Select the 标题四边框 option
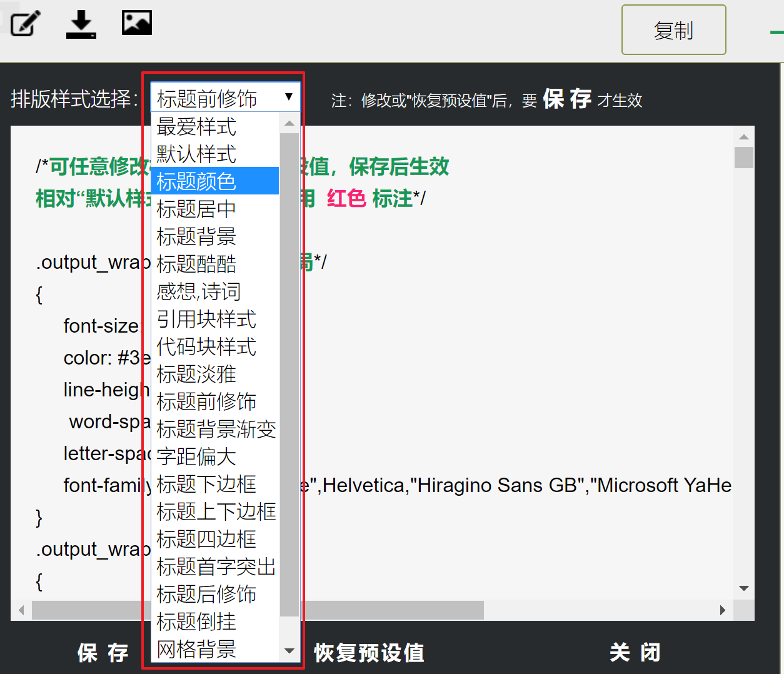 (x=215, y=539)
